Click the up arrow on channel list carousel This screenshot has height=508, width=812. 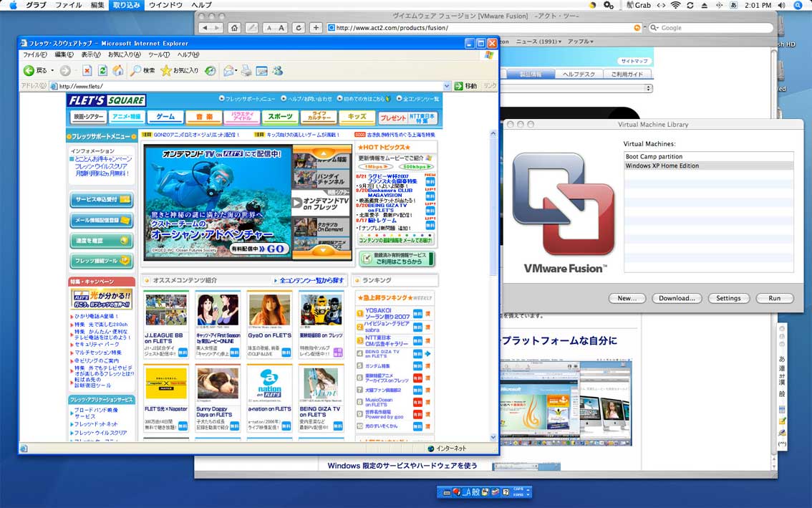pyautogui.click(x=323, y=153)
